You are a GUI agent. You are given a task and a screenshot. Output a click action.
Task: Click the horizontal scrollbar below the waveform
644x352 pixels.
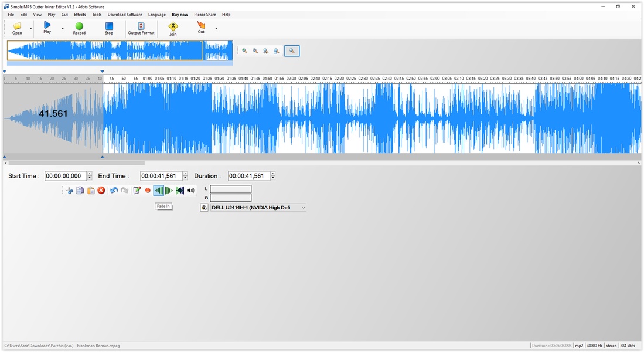coord(76,163)
